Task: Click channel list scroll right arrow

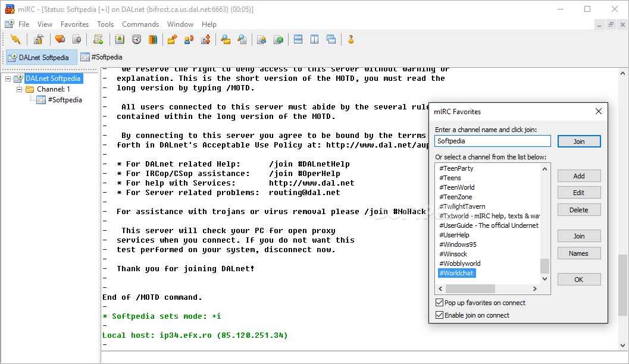Action: 535,288
